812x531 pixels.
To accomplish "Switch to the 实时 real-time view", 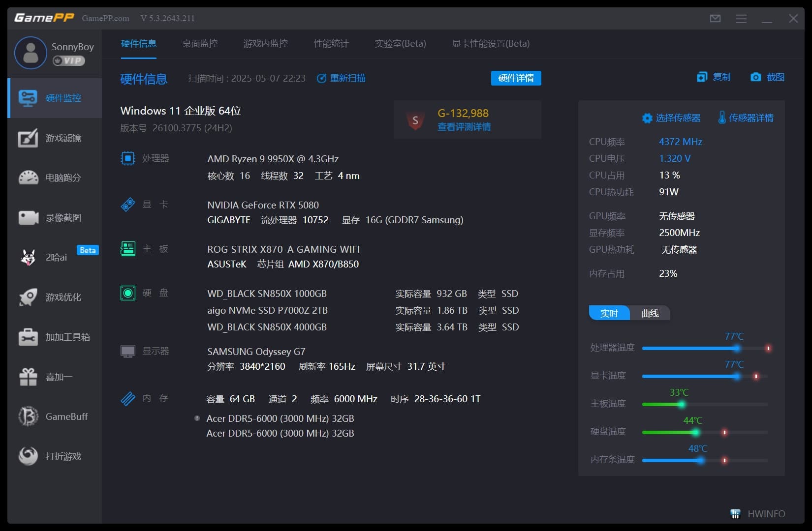I will (609, 313).
